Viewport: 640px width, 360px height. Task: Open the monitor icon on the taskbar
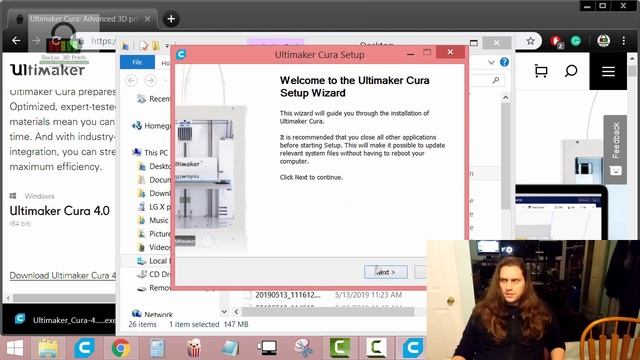point(267,349)
